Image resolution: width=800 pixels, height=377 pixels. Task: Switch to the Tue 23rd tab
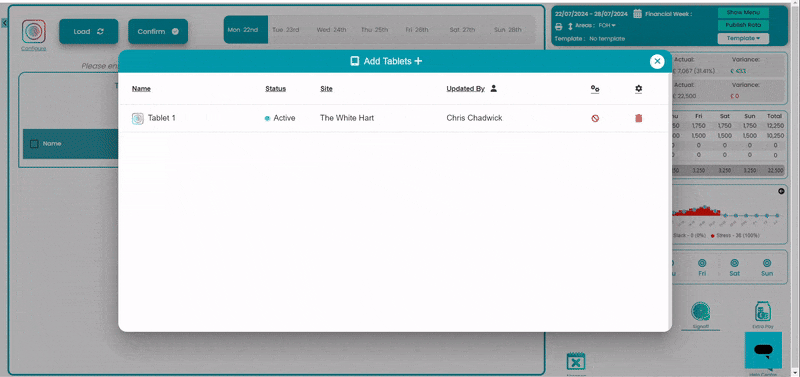click(286, 30)
